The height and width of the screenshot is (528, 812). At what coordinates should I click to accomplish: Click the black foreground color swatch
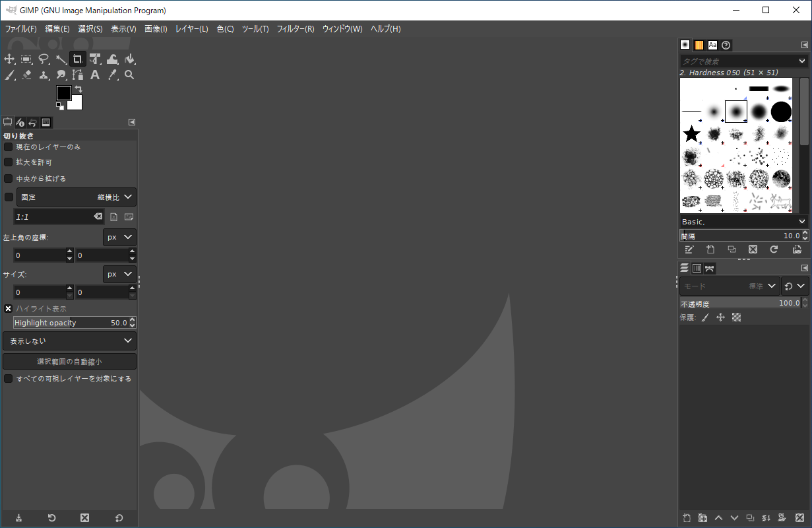click(63, 92)
